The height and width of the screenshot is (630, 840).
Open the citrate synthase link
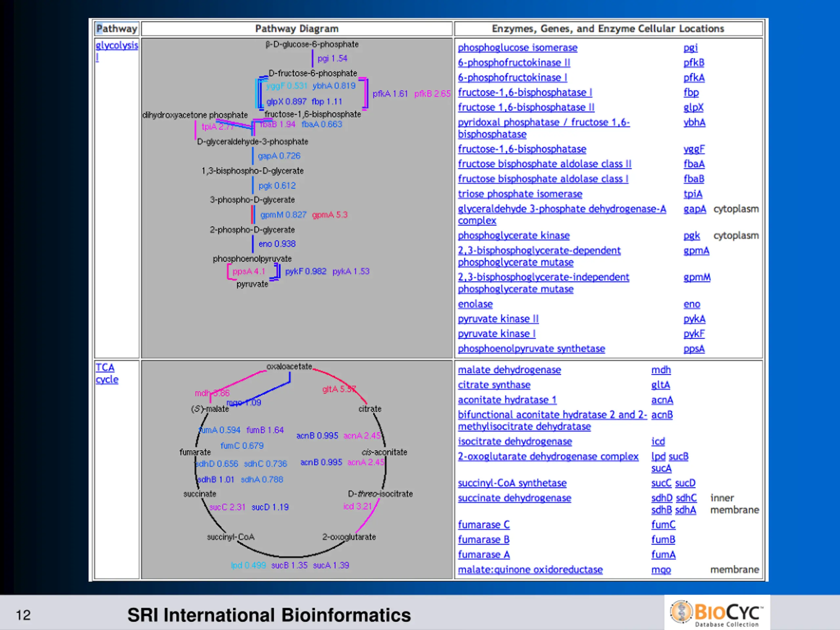(x=494, y=385)
